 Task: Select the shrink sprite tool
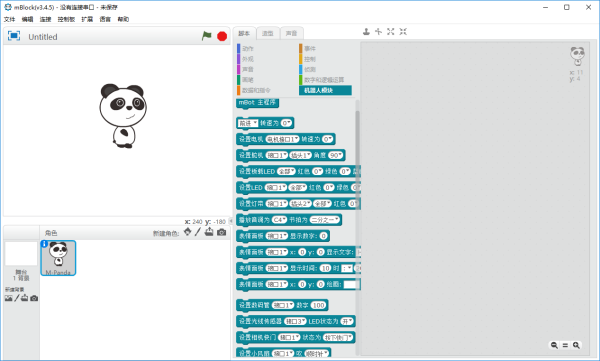tap(403, 31)
